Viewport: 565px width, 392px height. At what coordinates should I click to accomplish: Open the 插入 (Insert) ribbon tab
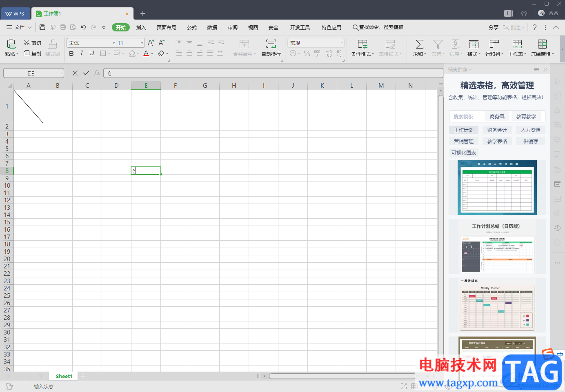click(141, 27)
